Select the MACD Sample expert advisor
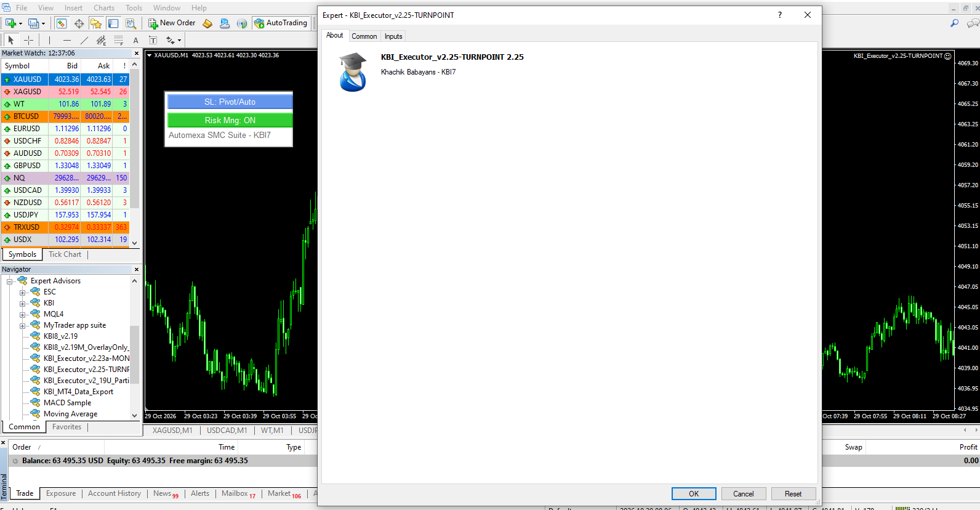This screenshot has width=980, height=510. click(67, 403)
